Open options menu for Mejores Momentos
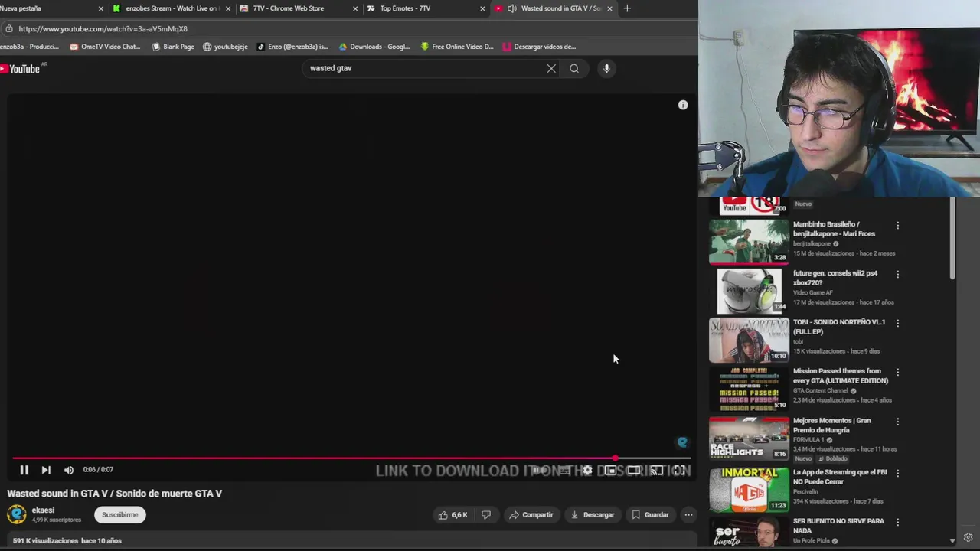Viewport: 980px width, 551px height. (898, 422)
